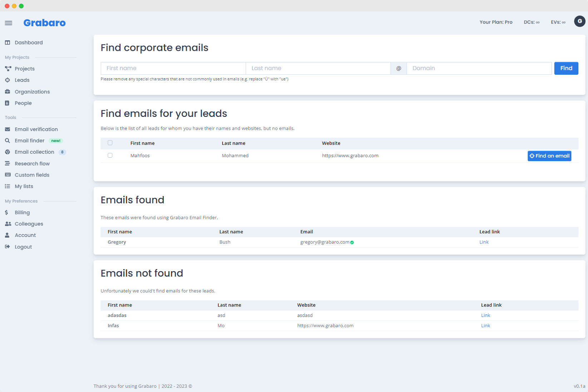Image resolution: width=588 pixels, height=392 pixels.
Task: Click the Leads crosshair icon
Action: tap(8, 80)
